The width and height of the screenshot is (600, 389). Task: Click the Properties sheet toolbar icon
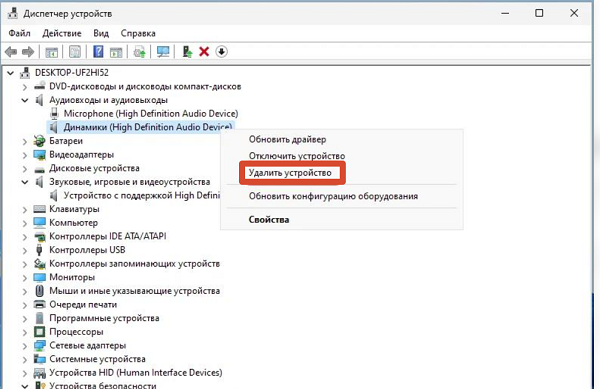(75, 52)
